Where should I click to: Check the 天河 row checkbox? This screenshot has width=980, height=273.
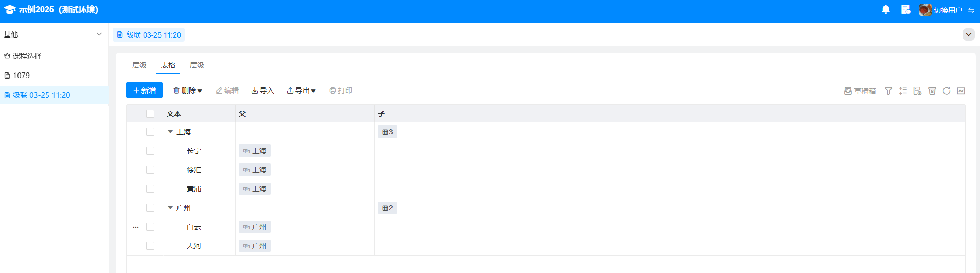tap(150, 246)
